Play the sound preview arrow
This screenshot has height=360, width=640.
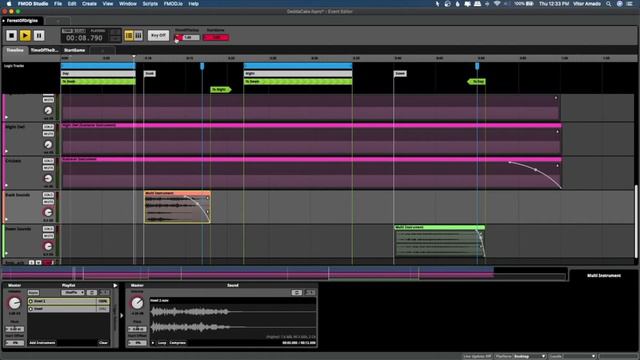153,343
